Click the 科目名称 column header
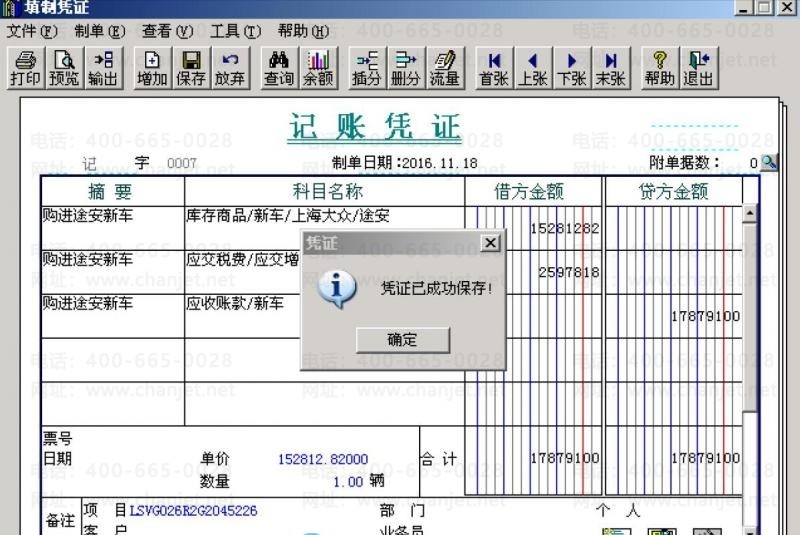 coord(327,191)
